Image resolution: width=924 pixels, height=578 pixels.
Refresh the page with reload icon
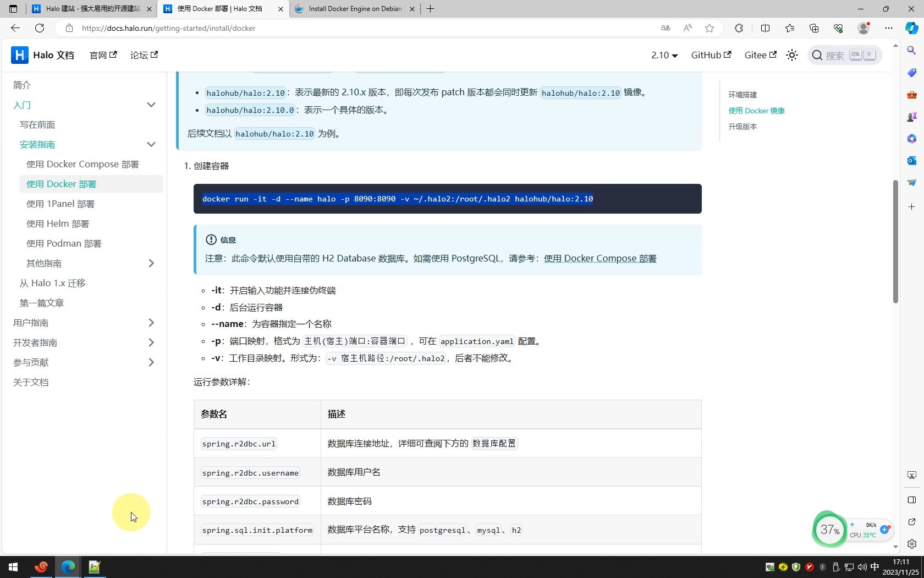coord(40,28)
